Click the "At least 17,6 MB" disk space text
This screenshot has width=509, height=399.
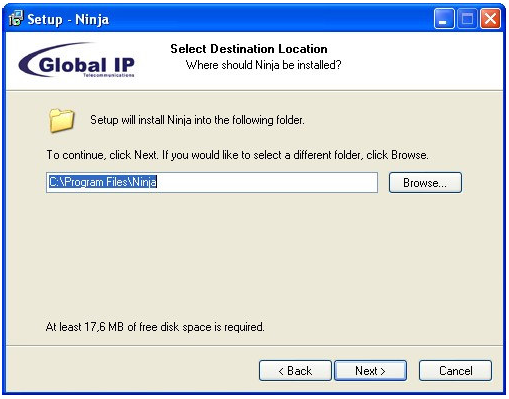tap(155, 327)
